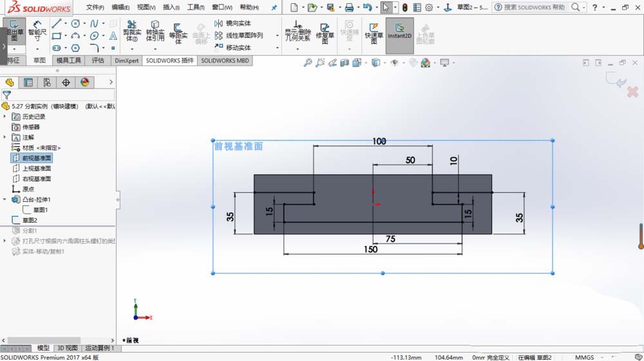This screenshot has width=644, height=361.
Task: Click the Rapid Sketch (快速草图) tool
Action: tap(374, 33)
